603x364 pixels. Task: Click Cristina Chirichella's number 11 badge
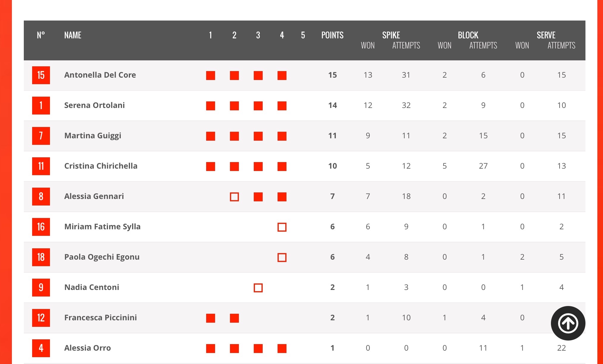pyautogui.click(x=41, y=166)
